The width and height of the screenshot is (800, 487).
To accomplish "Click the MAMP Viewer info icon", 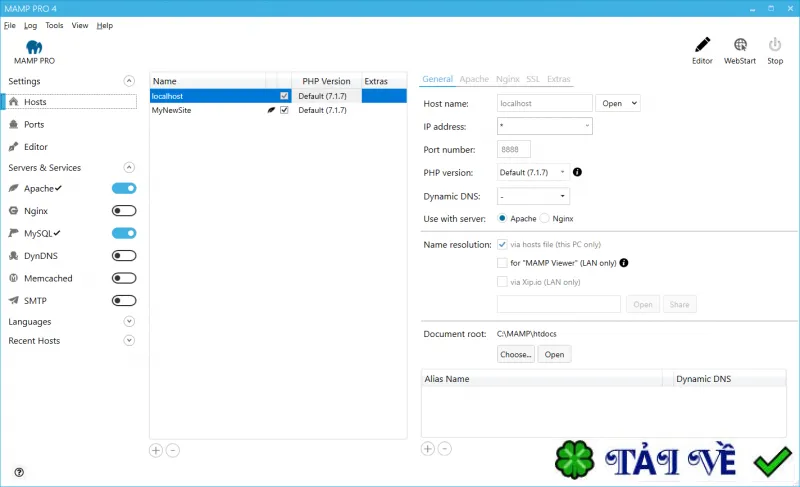I will click(623, 263).
